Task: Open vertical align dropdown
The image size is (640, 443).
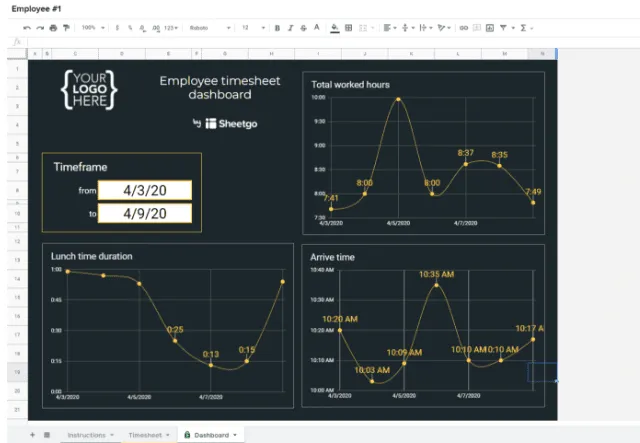Action: tap(408, 28)
